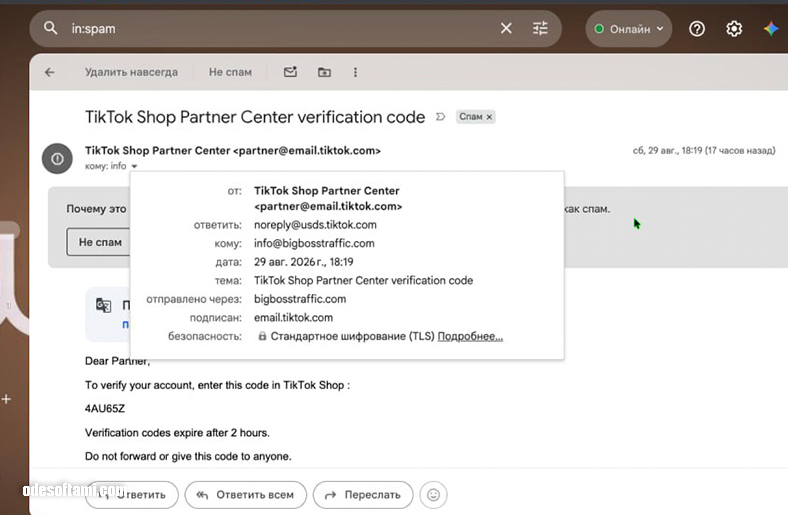Clear the in:spam search query
The width and height of the screenshot is (788, 515).
[506, 28]
